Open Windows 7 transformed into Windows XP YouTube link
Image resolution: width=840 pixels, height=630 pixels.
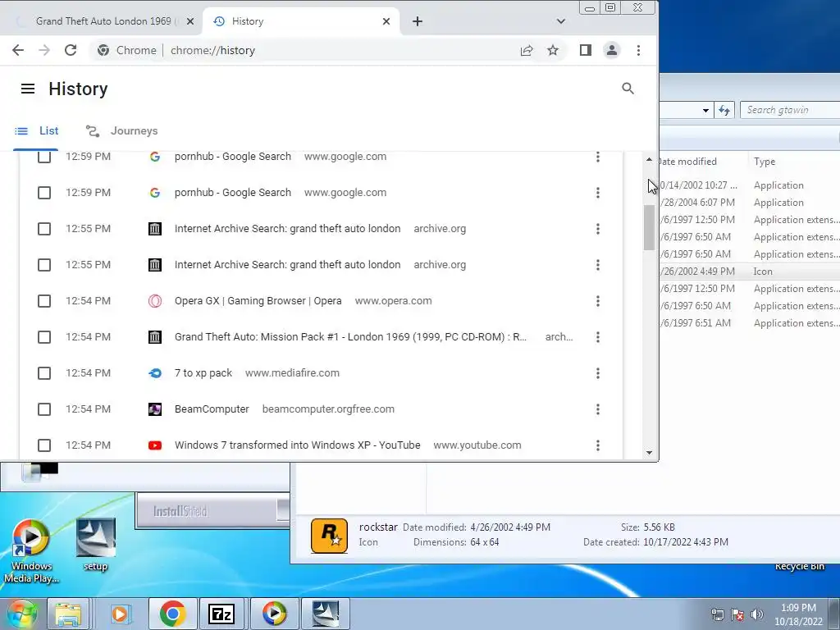pyautogui.click(x=297, y=445)
